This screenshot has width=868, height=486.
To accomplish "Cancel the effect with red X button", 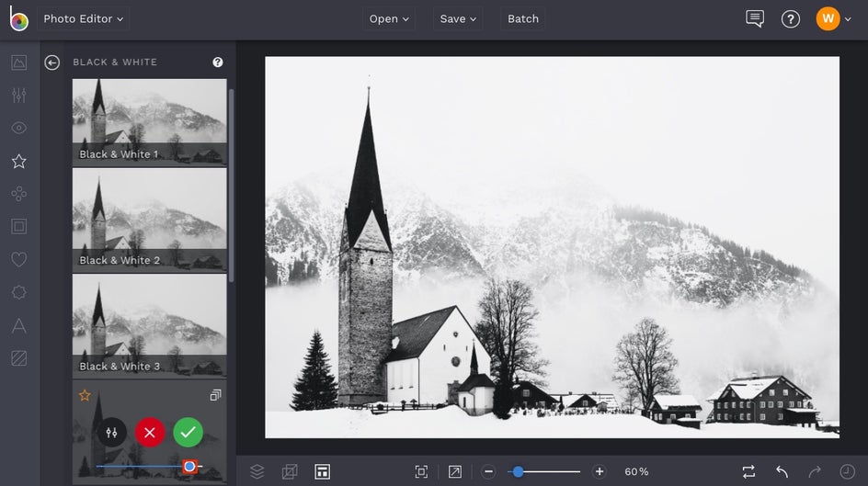I will [x=150, y=432].
